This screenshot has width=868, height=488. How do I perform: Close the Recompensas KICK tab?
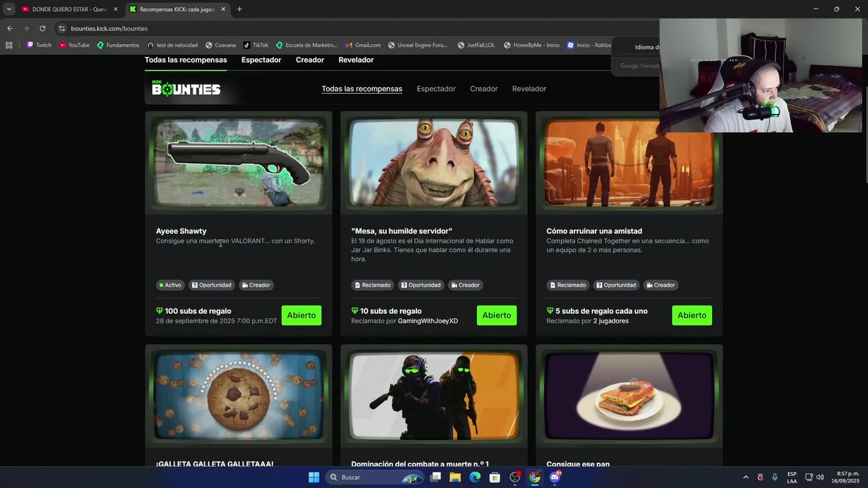tap(223, 9)
